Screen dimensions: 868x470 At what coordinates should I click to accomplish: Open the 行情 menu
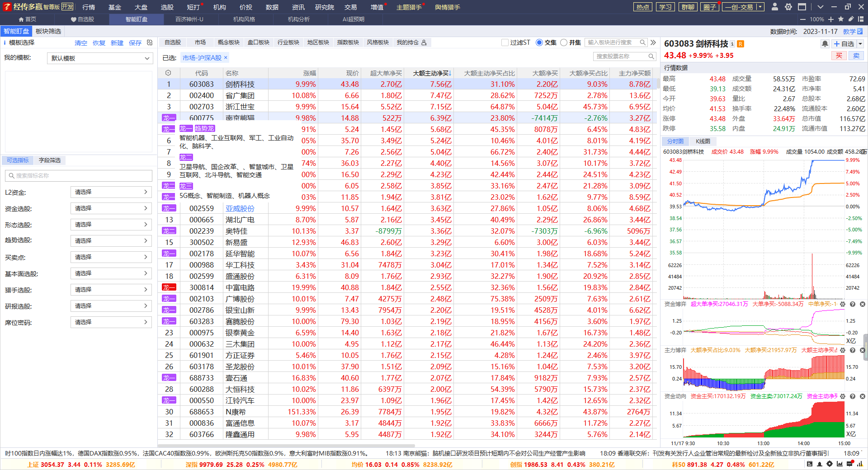[x=89, y=7]
